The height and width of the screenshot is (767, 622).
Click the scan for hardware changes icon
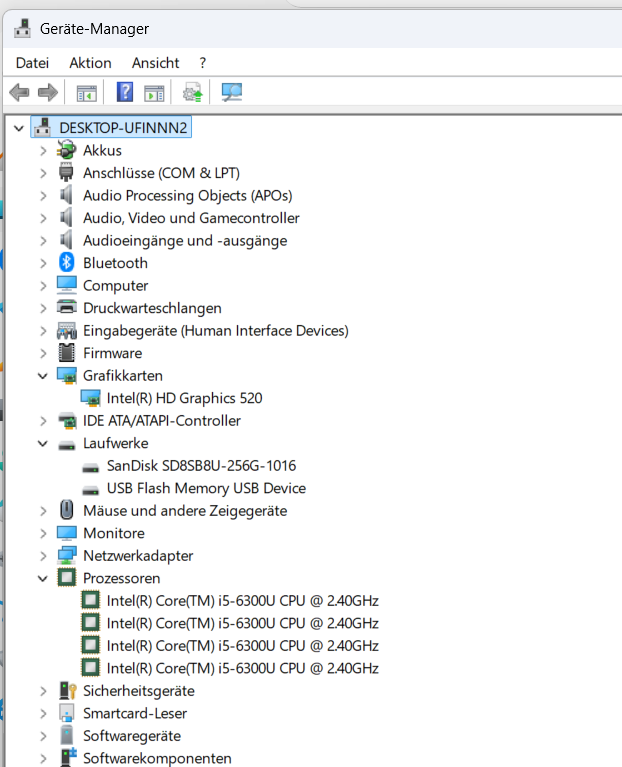coord(232,92)
